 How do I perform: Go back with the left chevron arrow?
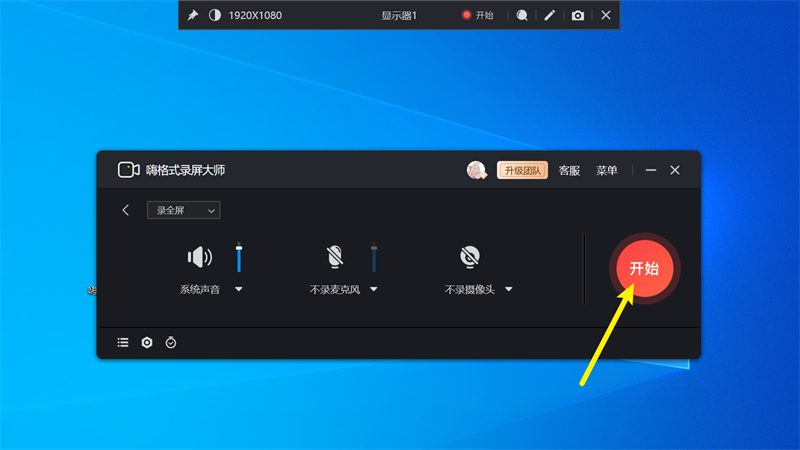(126, 210)
